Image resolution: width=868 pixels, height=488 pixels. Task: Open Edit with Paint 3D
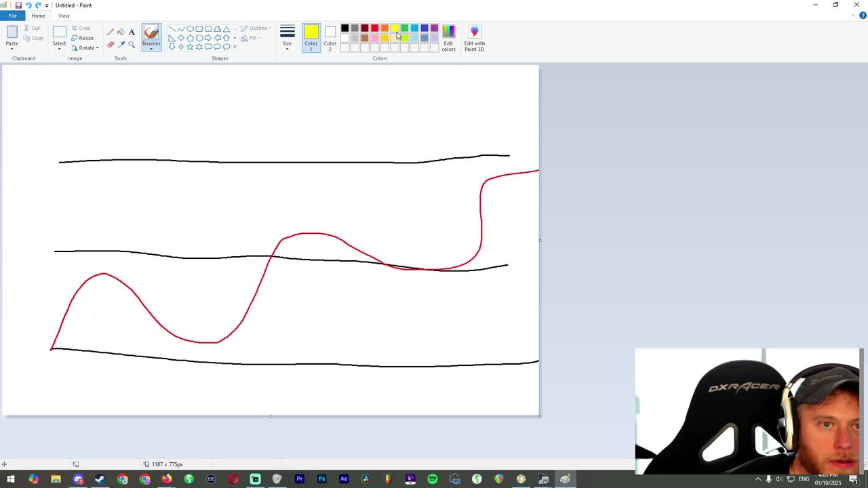tap(474, 39)
